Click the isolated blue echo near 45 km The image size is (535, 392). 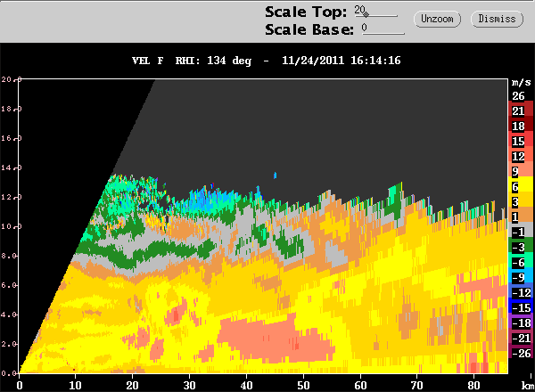coord(275,176)
